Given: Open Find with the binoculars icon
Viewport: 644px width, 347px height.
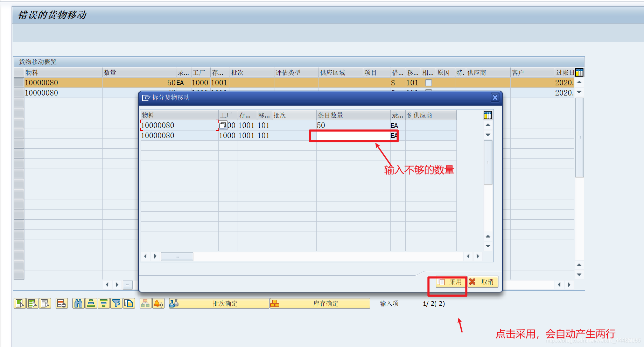Looking at the screenshot, I should click(x=78, y=303).
